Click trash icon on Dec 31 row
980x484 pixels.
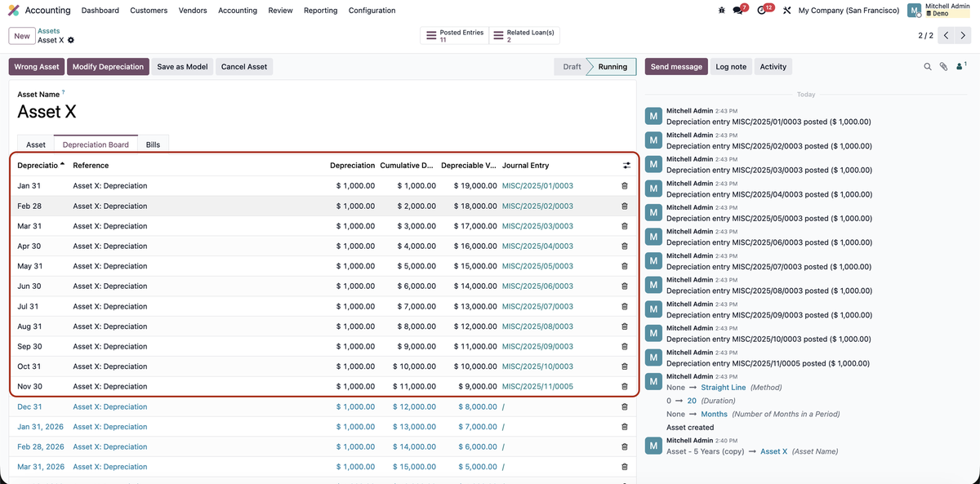tap(625, 406)
